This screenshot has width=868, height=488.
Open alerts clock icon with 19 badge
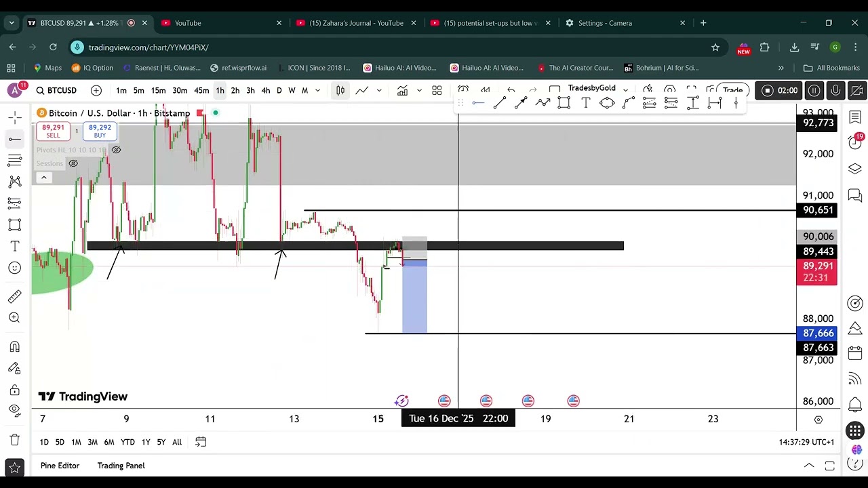point(855,141)
